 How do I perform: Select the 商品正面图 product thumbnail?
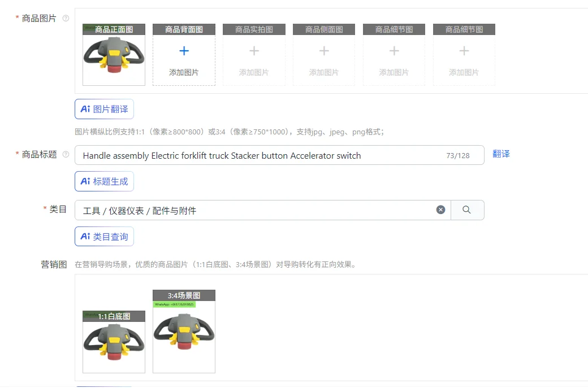click(114, 55)
